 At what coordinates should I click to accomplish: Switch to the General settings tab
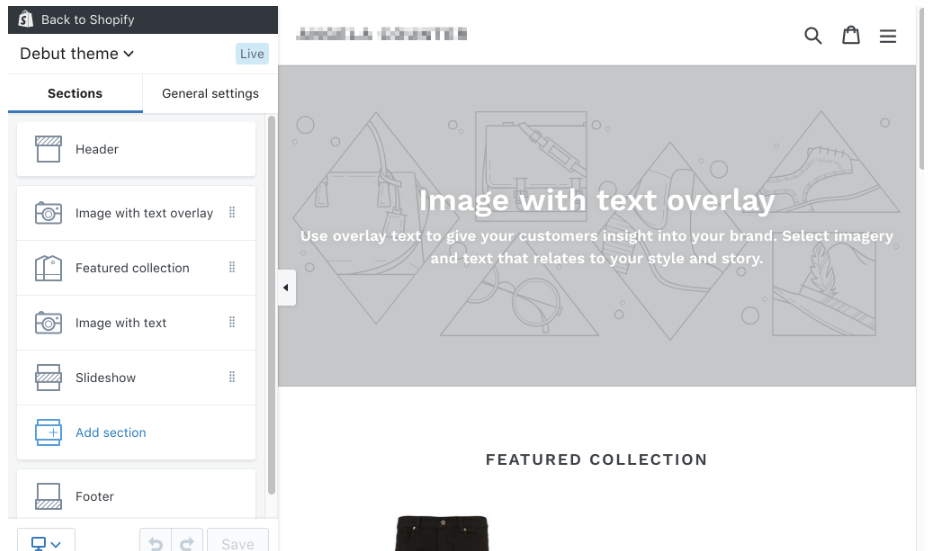210,93
